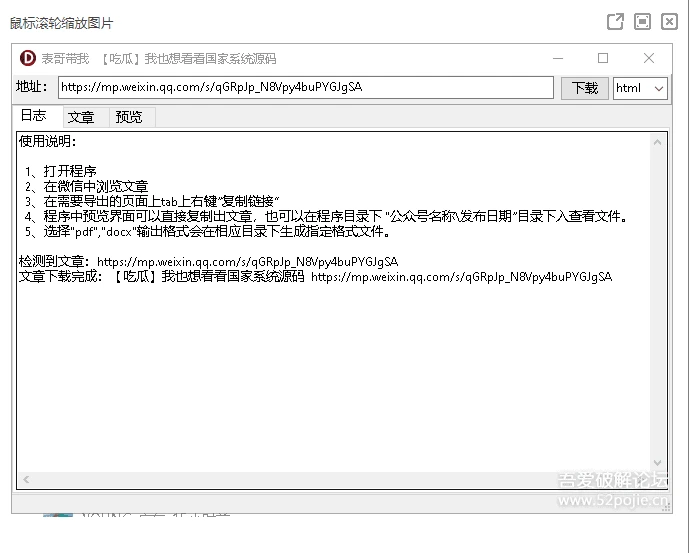Open image in new window icon
This screenshot has height=553, width=689.
(615, 22)
